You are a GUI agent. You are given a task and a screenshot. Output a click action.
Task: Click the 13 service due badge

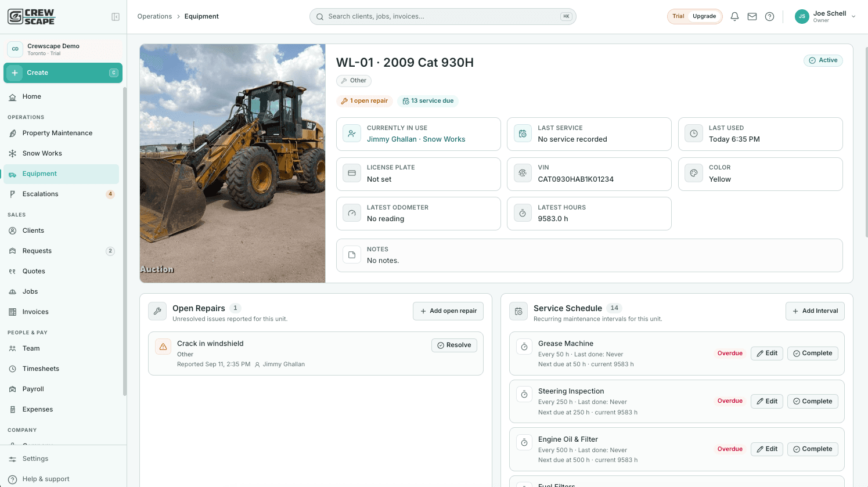[428, 101]
